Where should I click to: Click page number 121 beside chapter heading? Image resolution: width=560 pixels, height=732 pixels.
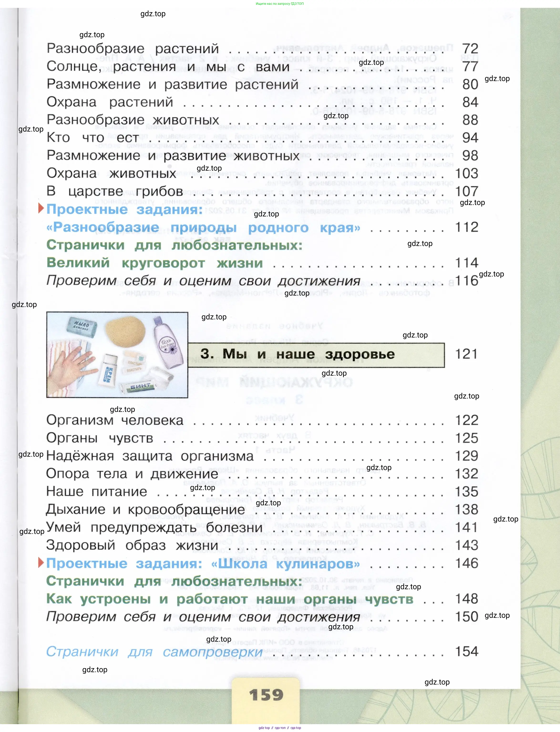pos(466,354)
